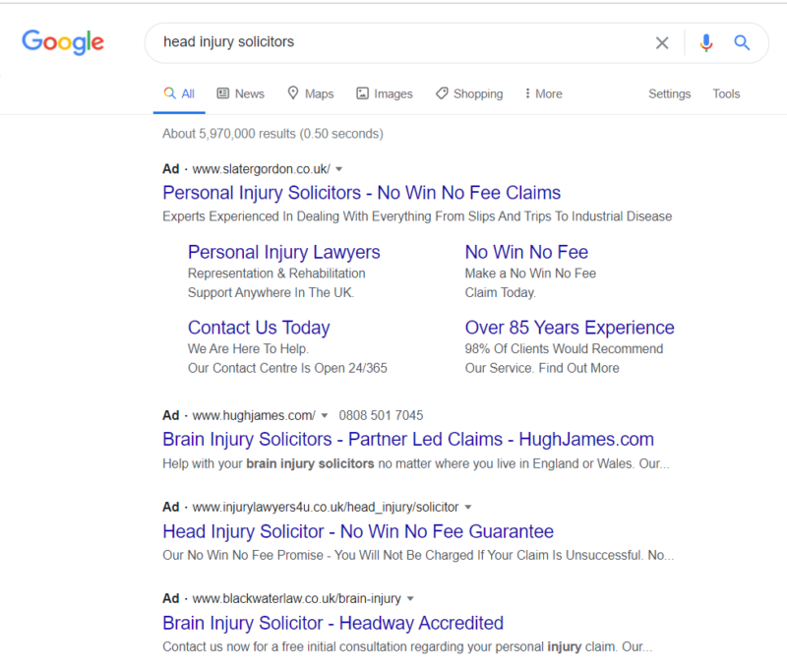Open the More search categories menu

[x=543, y=93]
